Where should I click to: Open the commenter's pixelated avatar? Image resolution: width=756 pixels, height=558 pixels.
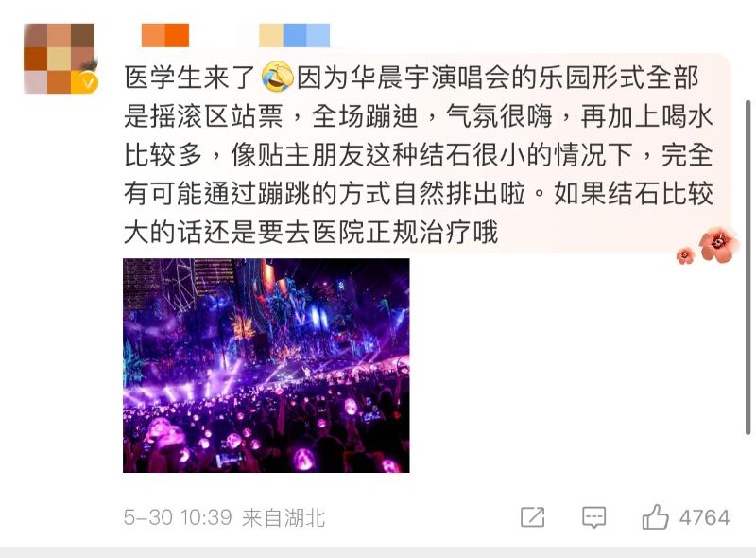click(59, 59)
